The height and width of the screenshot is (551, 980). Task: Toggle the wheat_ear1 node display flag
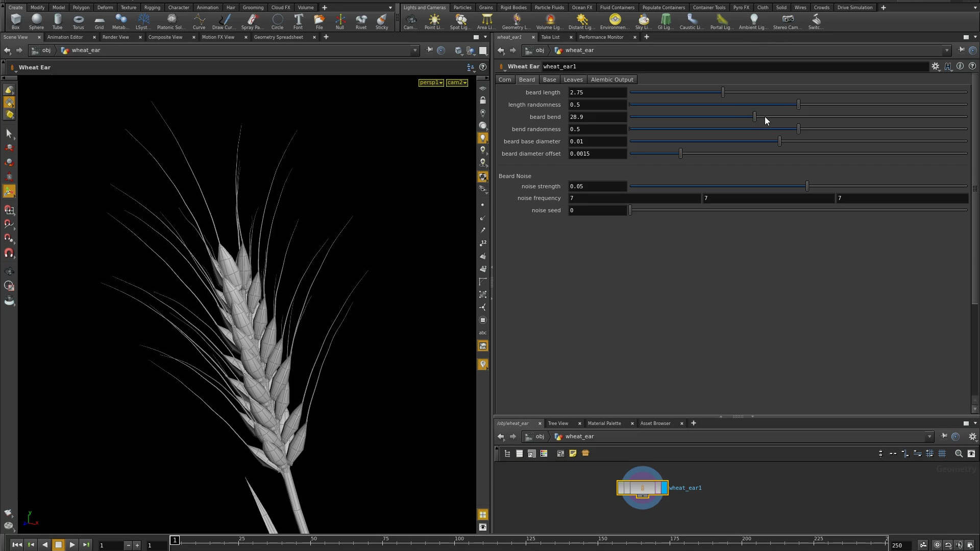tap(664, 488)
